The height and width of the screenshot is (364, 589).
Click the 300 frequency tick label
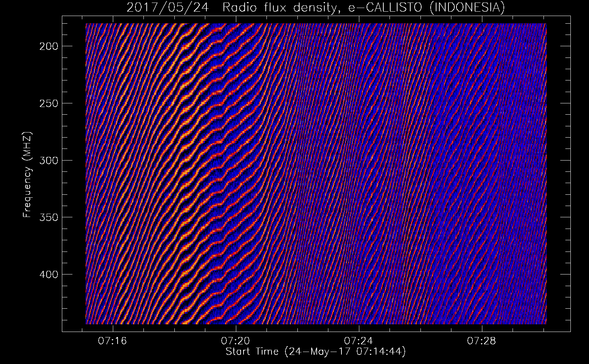[x=48, y=161]
